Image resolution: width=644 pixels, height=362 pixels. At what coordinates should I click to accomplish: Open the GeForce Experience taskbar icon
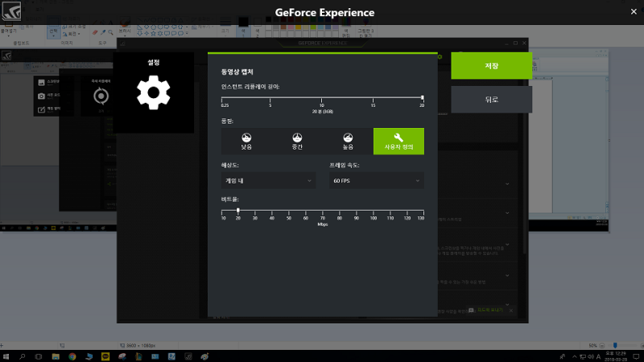[188, 356]
